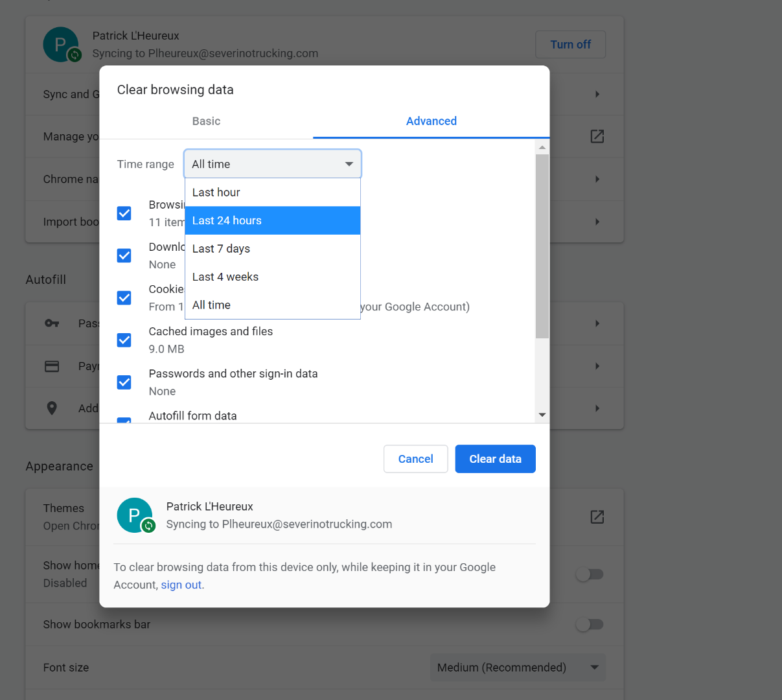
Task: Click the Cancel button
Action: [415, 459]
